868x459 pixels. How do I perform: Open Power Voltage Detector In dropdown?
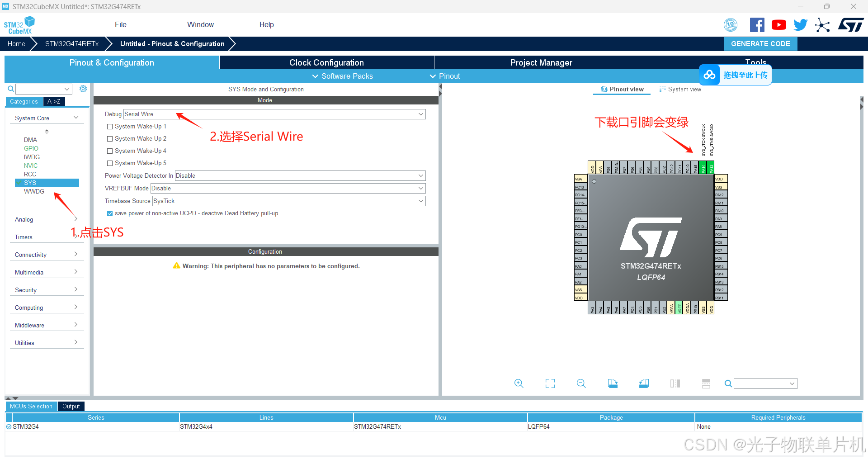tap(300, 175)
